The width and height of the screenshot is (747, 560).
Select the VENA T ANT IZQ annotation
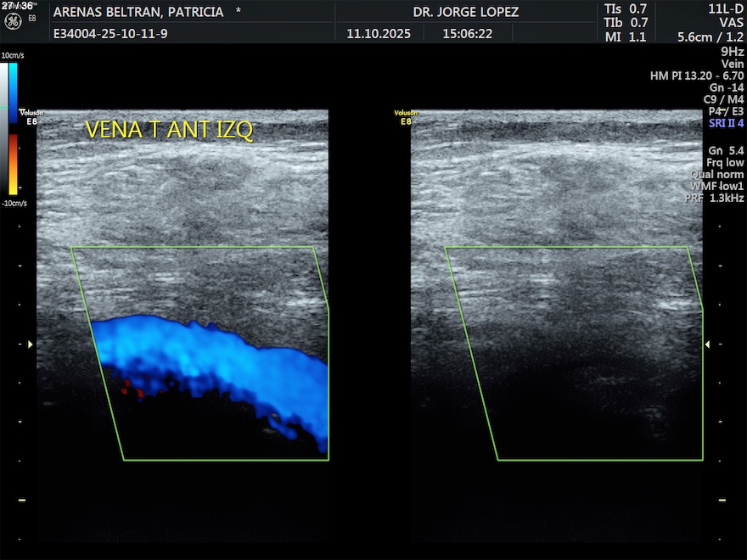tap(169, 130)
